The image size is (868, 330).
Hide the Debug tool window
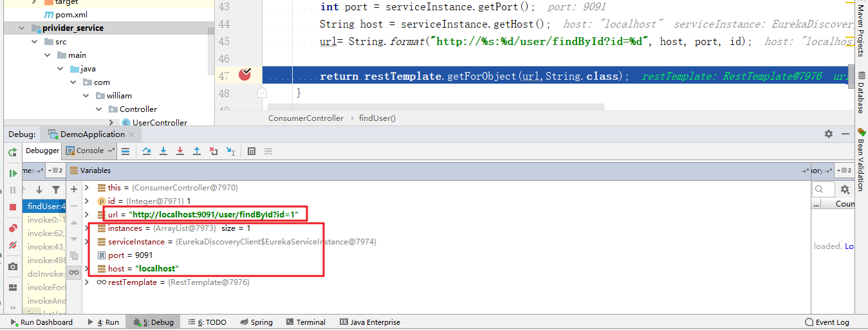[x=845, y=134]
